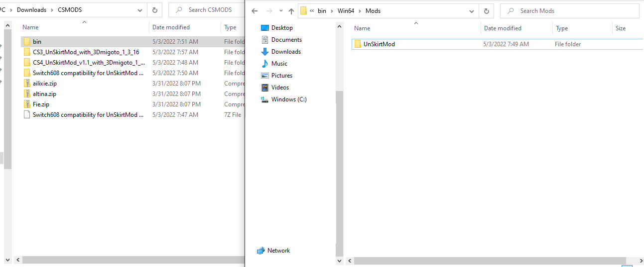Click the Desktop icon in navigation pane
644x267 pixels.
point(265,28)
